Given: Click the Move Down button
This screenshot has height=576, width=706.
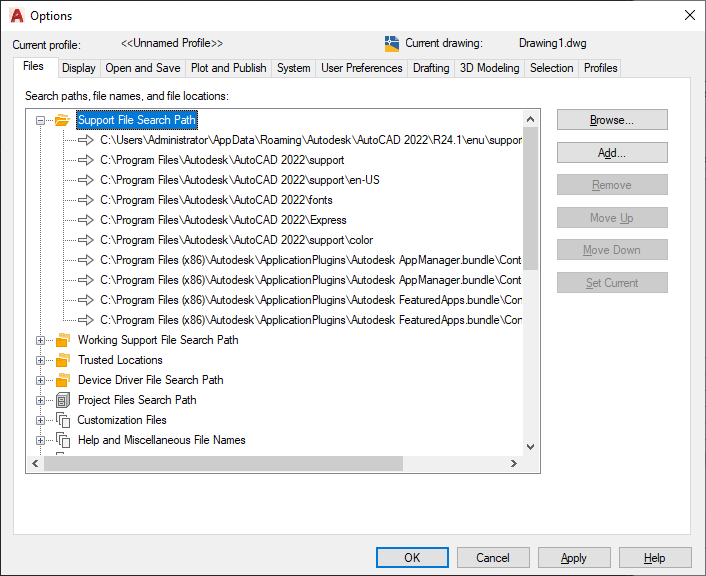Looking at the screenshot, I should [x=612, y=249].
